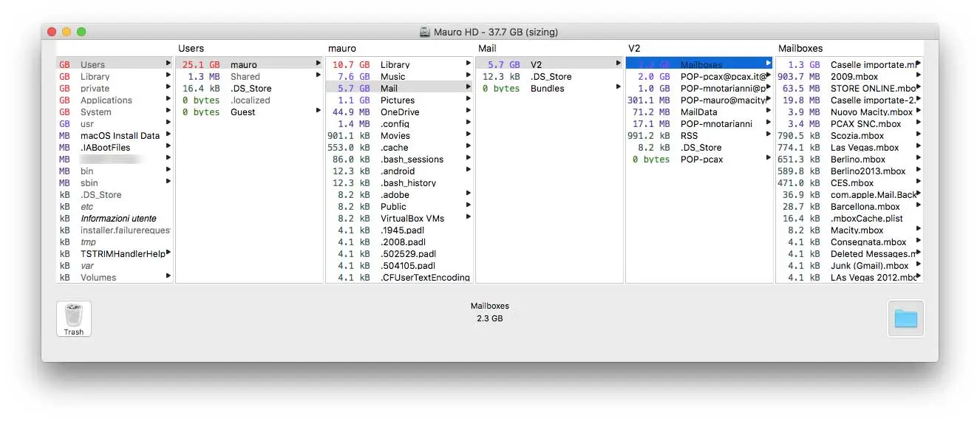
Task: Select the V2 folder in Mail
Action: (549, 65)
